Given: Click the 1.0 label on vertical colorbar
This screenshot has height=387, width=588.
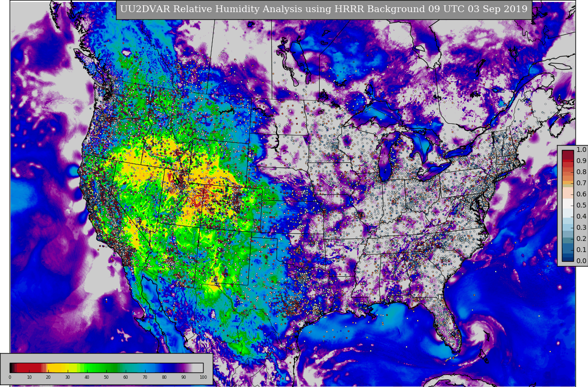Looking at the screenshot, I should [581, 150].
